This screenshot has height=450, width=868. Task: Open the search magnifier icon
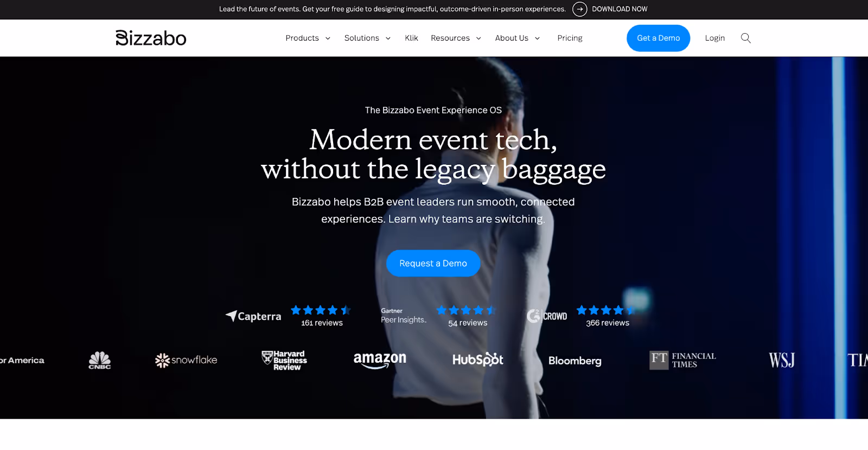(746, 38)
